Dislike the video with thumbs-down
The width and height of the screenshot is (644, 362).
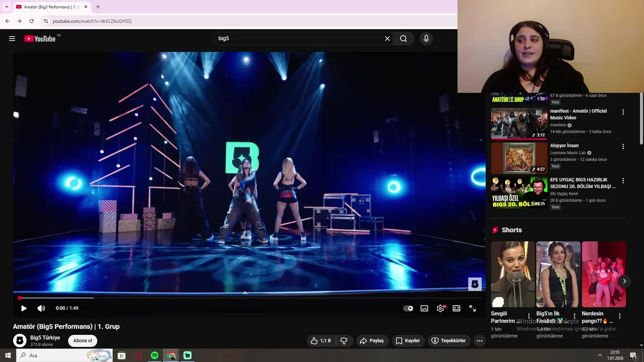coord(344,340)
